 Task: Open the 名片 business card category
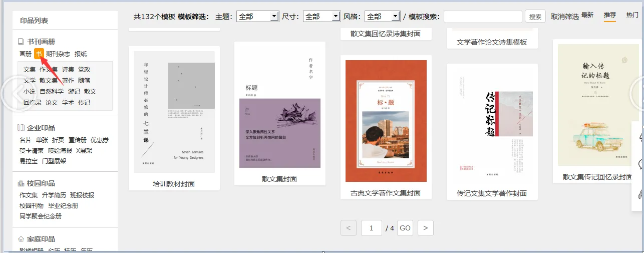(26, 140)
